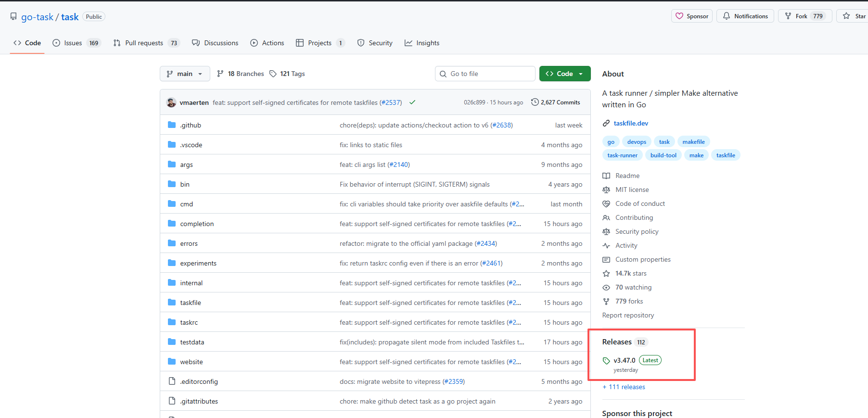Click the args folder icon
Viewport: 868px width, 418px height.
pyautogui.click(x=172, y=165)
